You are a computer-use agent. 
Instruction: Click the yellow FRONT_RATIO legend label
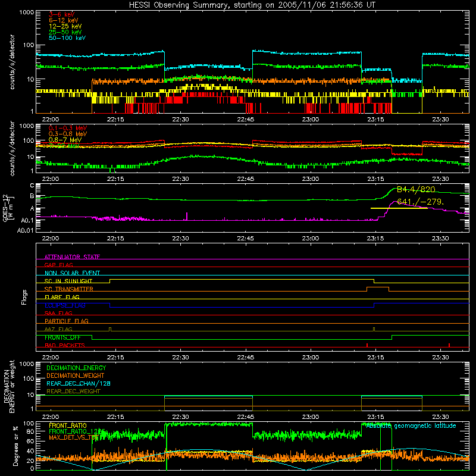tap(68, 425)
